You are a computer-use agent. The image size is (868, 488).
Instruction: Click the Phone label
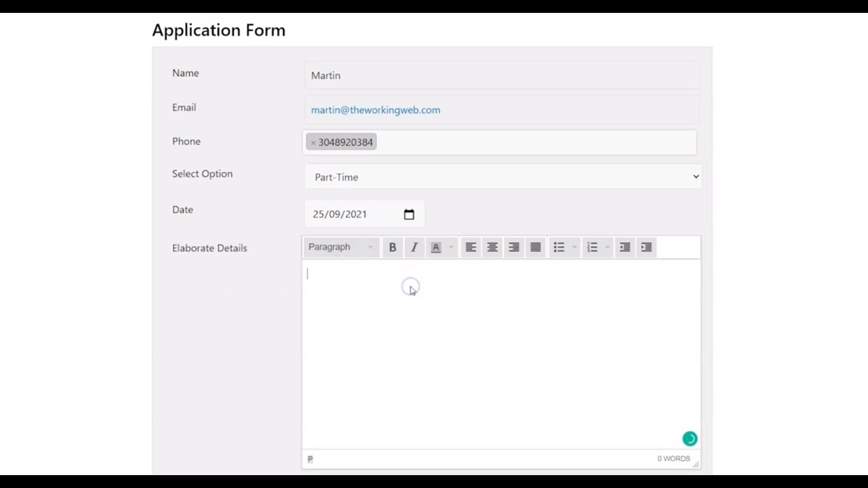point(186,142)
